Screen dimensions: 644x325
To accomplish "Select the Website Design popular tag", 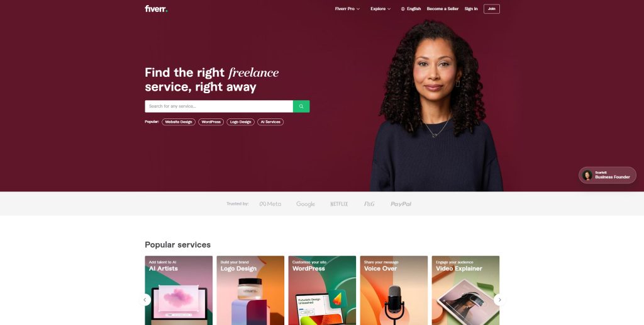I will (x=178, y=122).
